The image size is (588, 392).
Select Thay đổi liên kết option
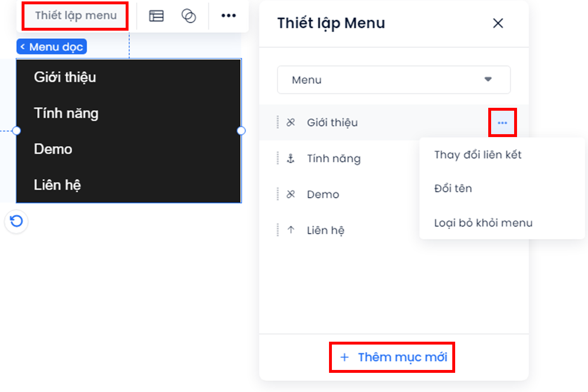tap(478, 155)
